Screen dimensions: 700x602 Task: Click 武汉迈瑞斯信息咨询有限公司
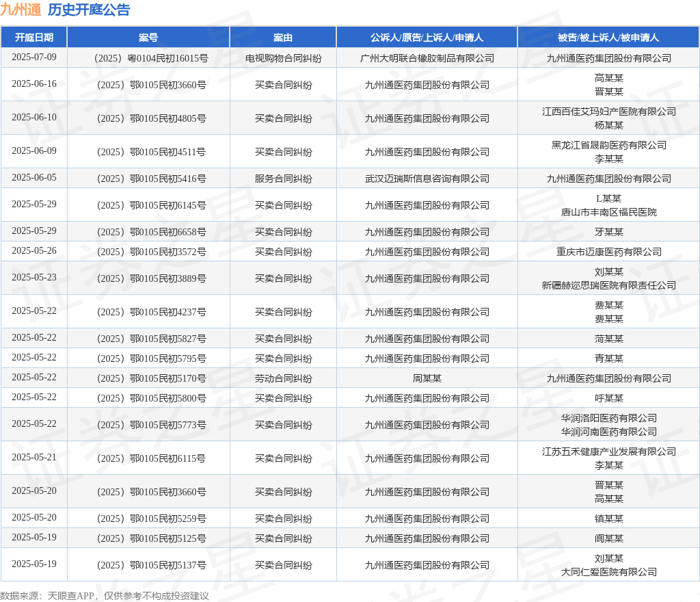coord(427,179)
